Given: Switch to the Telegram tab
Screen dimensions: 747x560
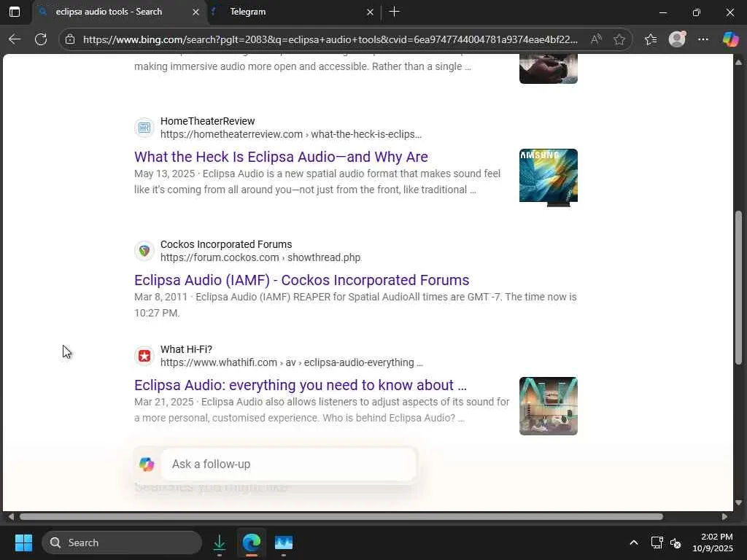Looking at the screenshot, I should point(293,12).
